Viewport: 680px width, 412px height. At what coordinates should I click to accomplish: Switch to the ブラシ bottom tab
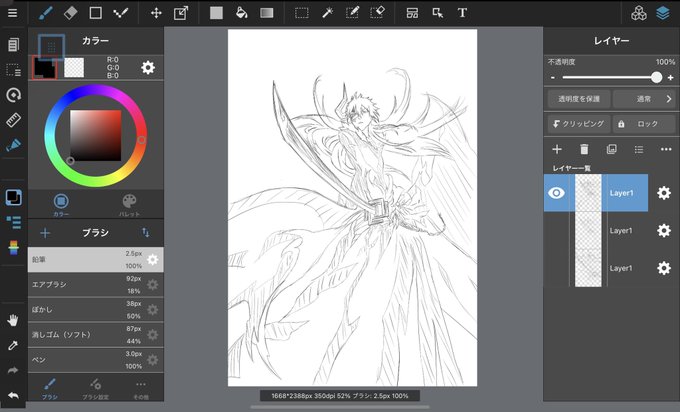[x=49, y=388]
